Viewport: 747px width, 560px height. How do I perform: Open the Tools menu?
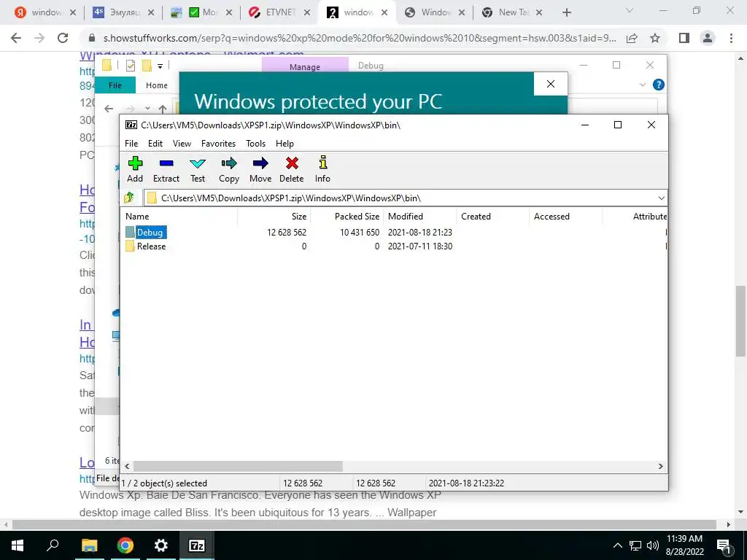[x=255, y=144]
